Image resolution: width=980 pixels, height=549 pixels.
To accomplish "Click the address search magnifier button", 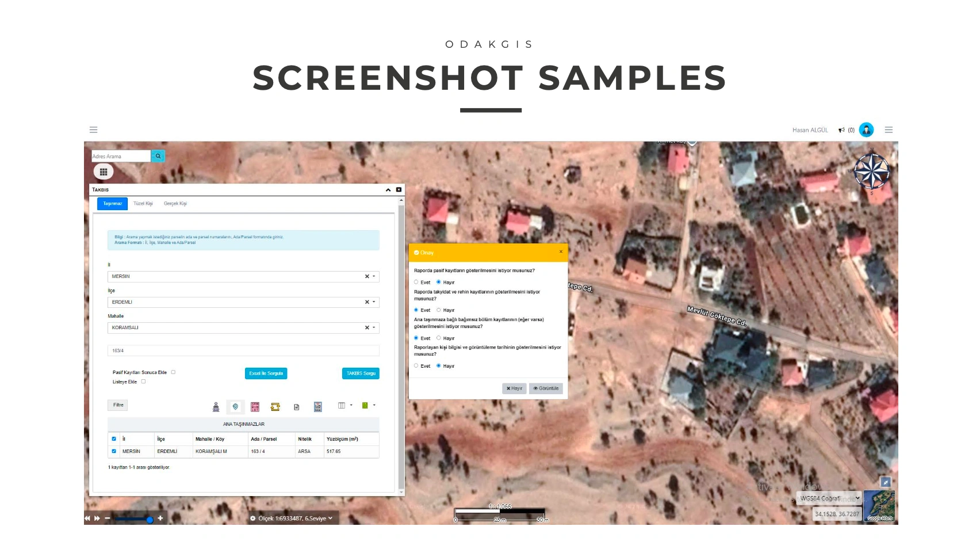I will point(158,156).
